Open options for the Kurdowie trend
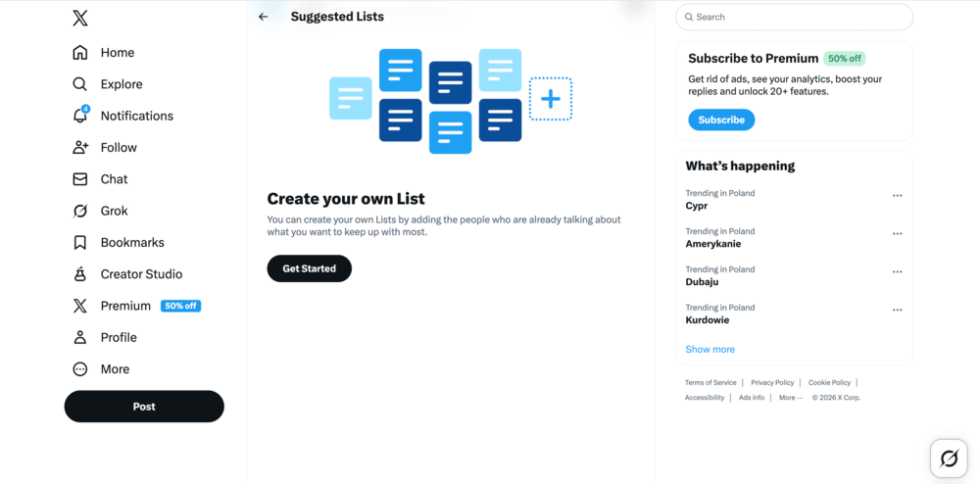Screen dimensions: 980x484 (x=897, y=311)
